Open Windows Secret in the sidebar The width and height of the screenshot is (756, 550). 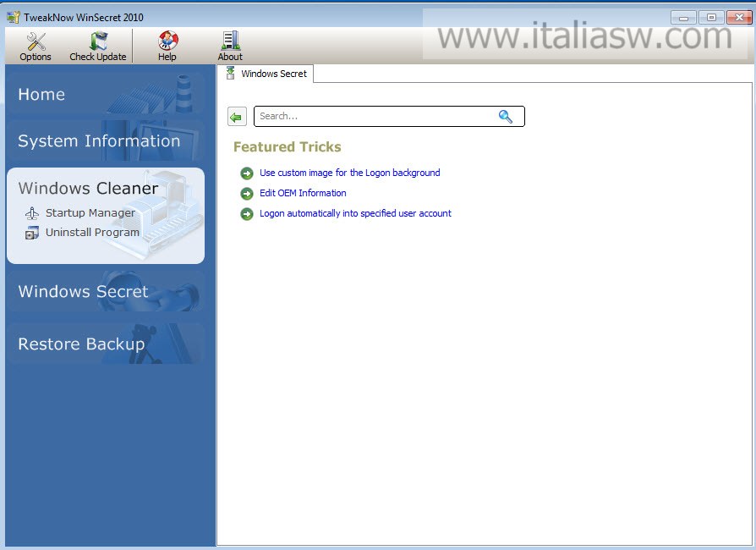[106, 291]
